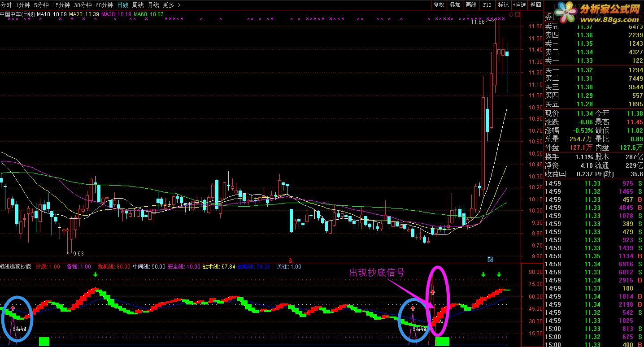Select the 60分钟 period tab
644x347 pixels.
[104, 5]
